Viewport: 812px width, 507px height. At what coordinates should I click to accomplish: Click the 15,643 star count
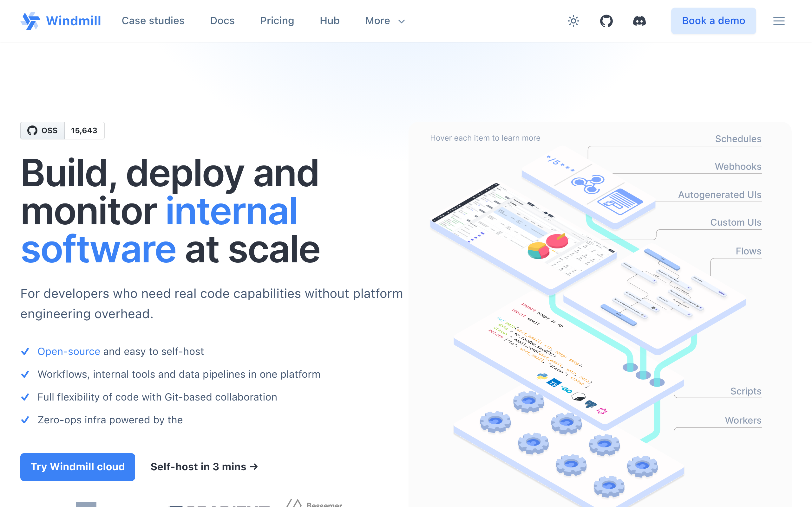84,131
